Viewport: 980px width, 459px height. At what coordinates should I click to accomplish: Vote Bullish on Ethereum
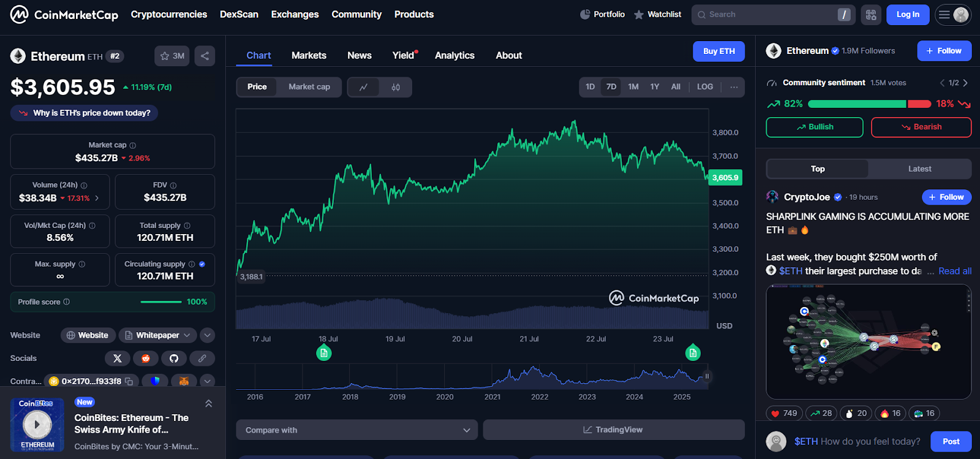[815, 127]
